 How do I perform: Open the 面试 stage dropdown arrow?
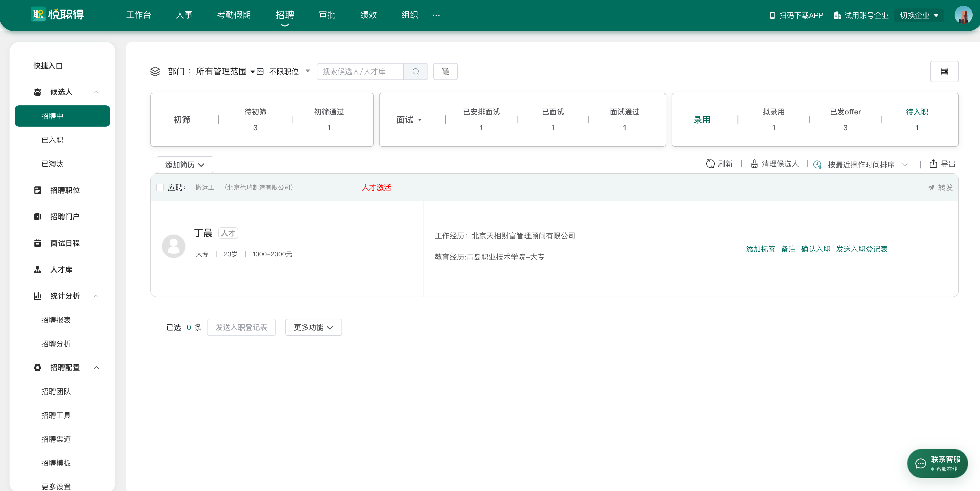click(x=420, y=120)
